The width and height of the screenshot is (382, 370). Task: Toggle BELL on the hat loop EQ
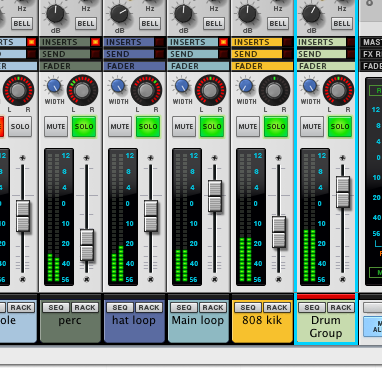(x=150, y=24)
